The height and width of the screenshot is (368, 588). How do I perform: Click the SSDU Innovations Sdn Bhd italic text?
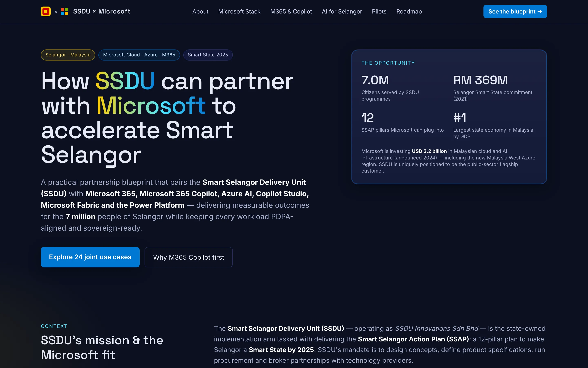436,328
